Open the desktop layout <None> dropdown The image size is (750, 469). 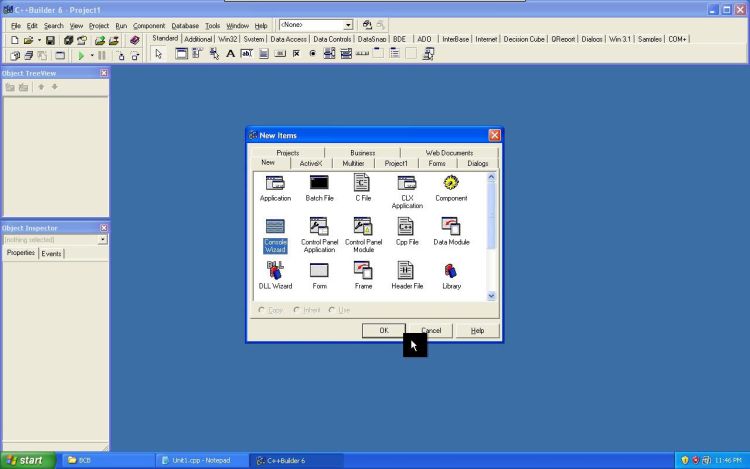(x=348, y=25)
